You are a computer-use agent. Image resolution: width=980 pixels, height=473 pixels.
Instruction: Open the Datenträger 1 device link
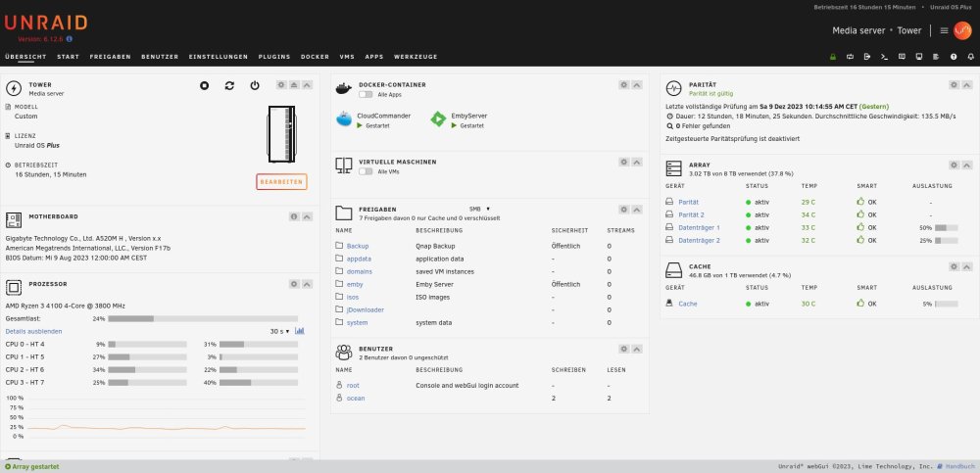(700, 227)
